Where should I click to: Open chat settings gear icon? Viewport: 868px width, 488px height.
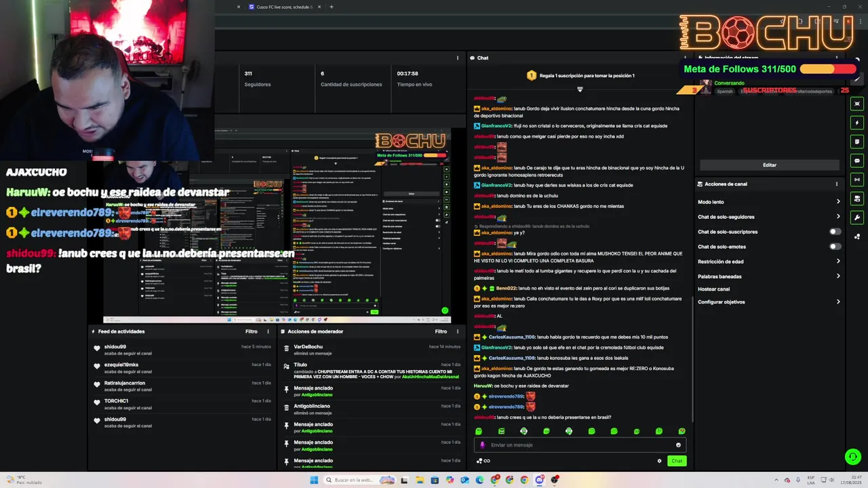pos(659,461)
